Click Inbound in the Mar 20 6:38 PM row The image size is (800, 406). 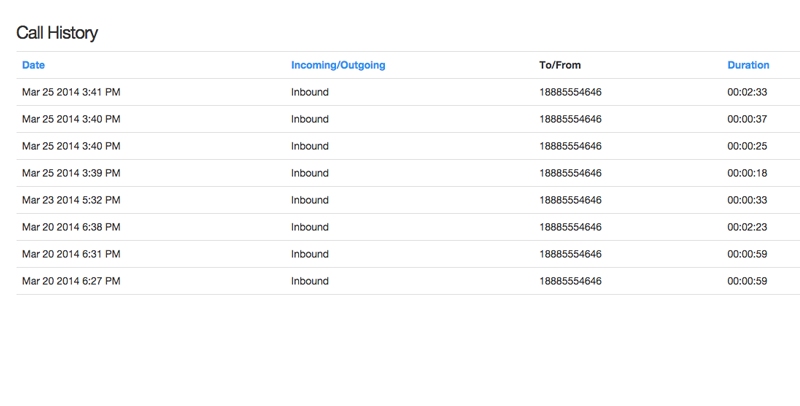[x=310, y=227]
